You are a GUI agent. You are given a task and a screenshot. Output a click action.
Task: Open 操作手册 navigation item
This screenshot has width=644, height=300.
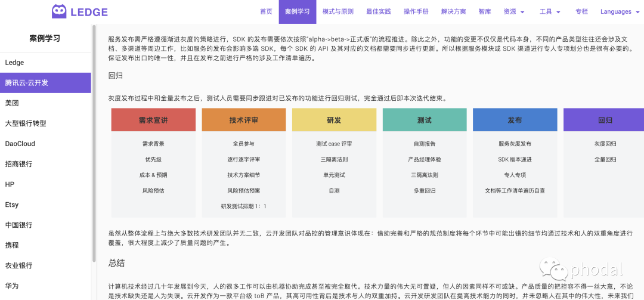pos(416,11)
